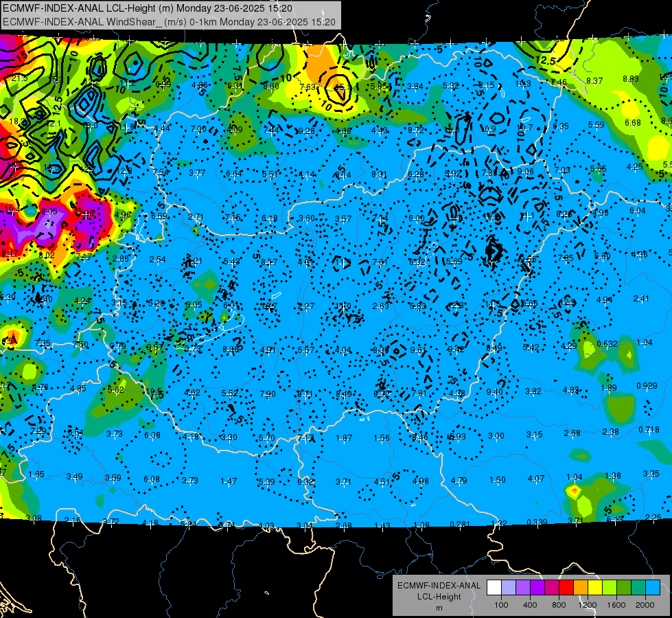Click the grid value '2.38'
Image resolution: width=672 pixels, height=618 pixels.
pyautogui.click(x=611, y=431)
